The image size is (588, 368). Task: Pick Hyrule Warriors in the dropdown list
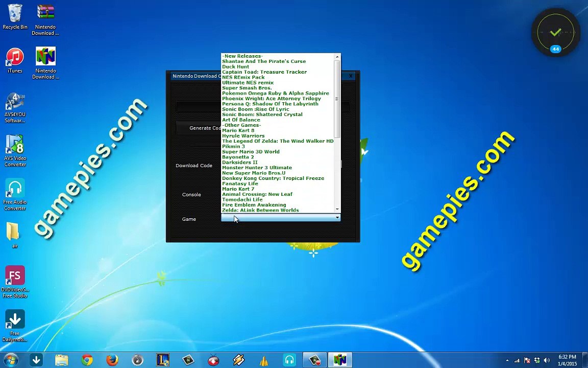pos(243,136)
